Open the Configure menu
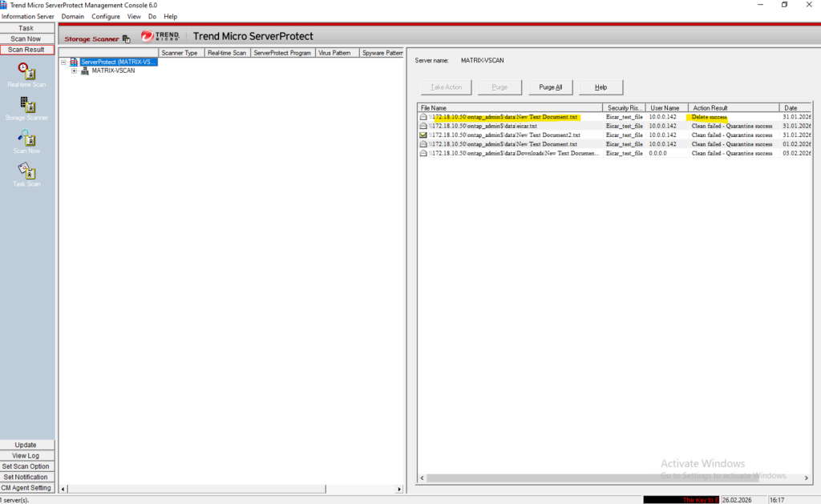The height and width of the screenshot is (504, 821). 106,17
